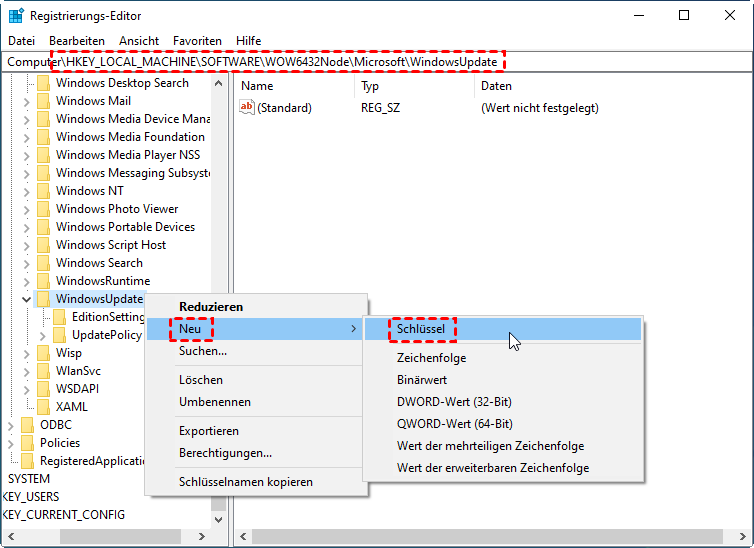Screen dimensions: 754x548
Task: Create a DWORD-Wert (32-Bit) entry
Action: point(503,402)
